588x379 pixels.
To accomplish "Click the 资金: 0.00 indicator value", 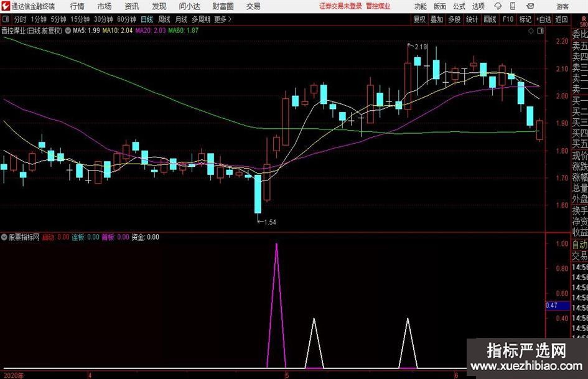I will click(145, 237).
